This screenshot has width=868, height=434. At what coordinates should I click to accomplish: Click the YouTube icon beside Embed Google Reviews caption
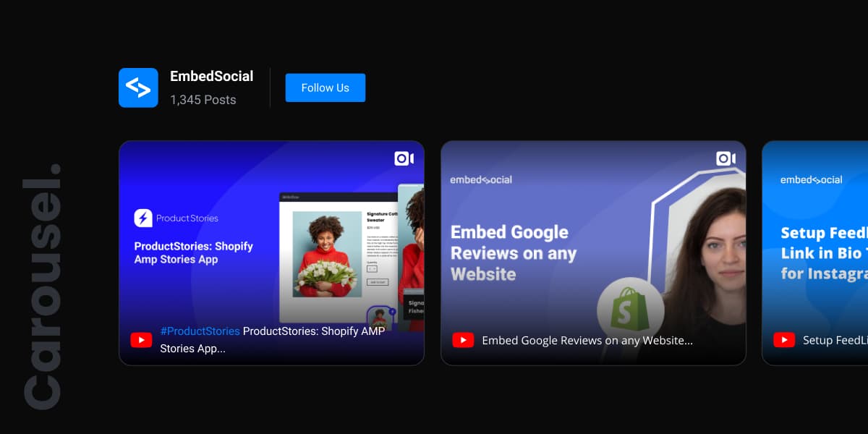coord(463,339)
